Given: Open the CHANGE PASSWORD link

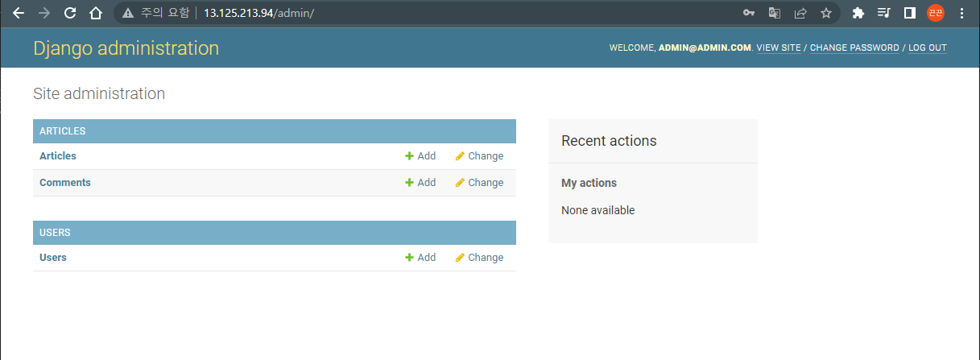Looking at the screenshot, I should [x=854, y=48].
